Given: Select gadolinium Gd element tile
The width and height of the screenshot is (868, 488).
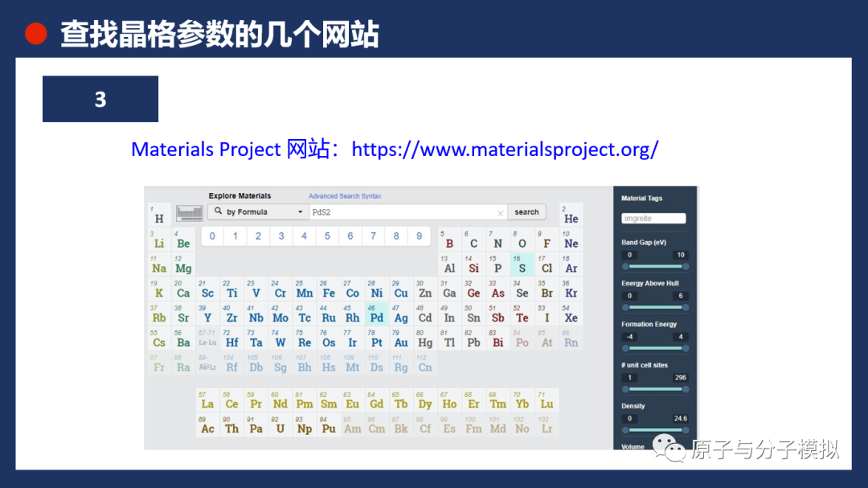Looking at the screenshot, I should (376, 400).
